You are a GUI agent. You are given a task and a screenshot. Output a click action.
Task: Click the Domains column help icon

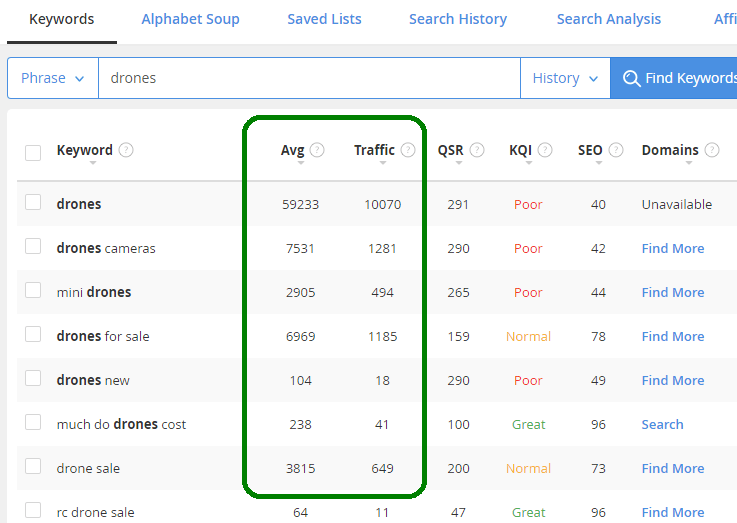tap(712, 150)
